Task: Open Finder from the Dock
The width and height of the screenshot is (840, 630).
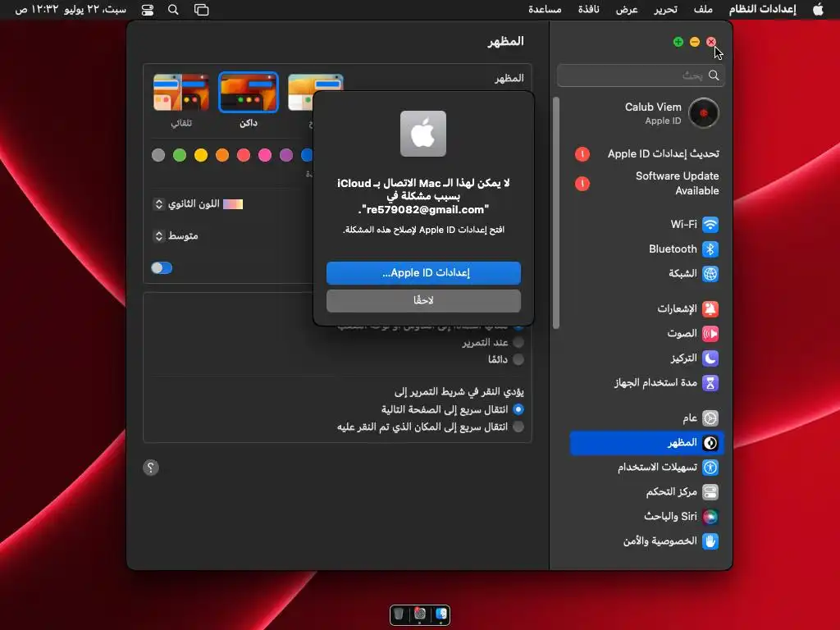Action: tap(441, 614)
